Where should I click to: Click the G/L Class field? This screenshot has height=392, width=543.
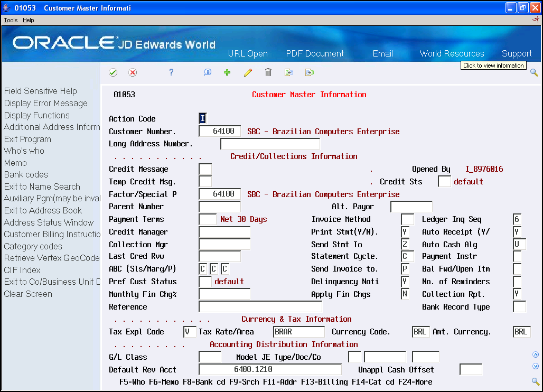210,357
